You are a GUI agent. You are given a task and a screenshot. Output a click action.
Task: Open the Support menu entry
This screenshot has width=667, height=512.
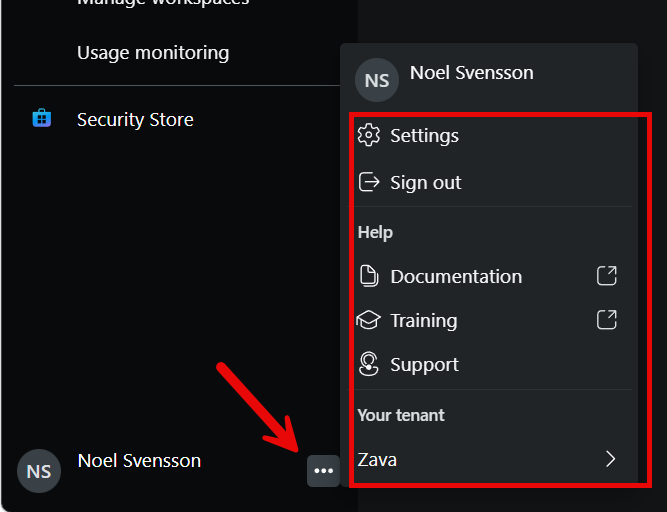[x=493, y=364]
